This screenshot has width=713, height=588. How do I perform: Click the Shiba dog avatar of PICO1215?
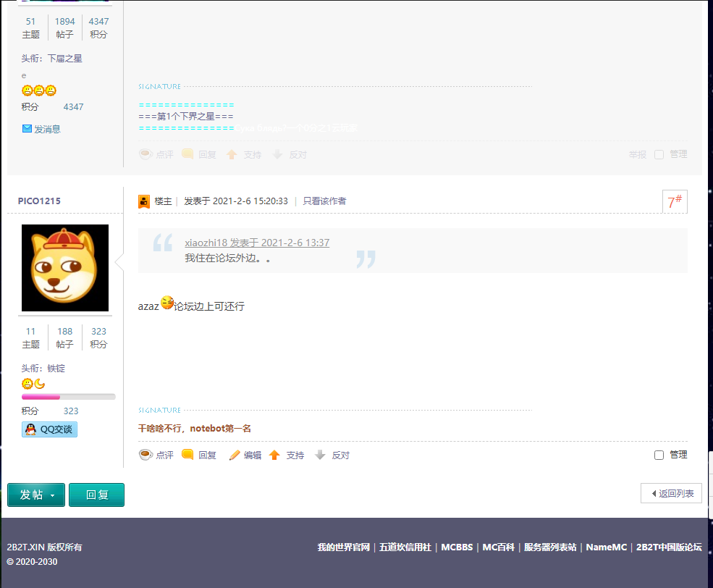click(x=65, y=268)
